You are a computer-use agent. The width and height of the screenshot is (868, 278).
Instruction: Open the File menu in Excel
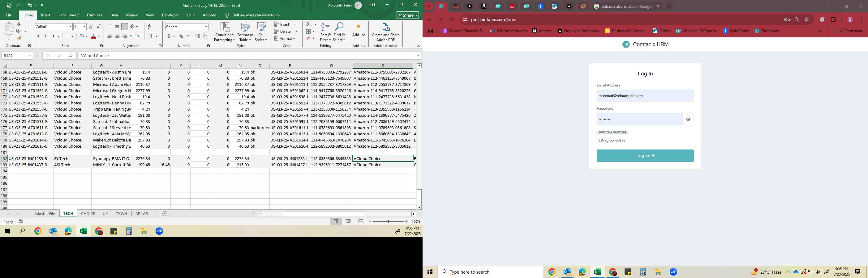point(9,15)
